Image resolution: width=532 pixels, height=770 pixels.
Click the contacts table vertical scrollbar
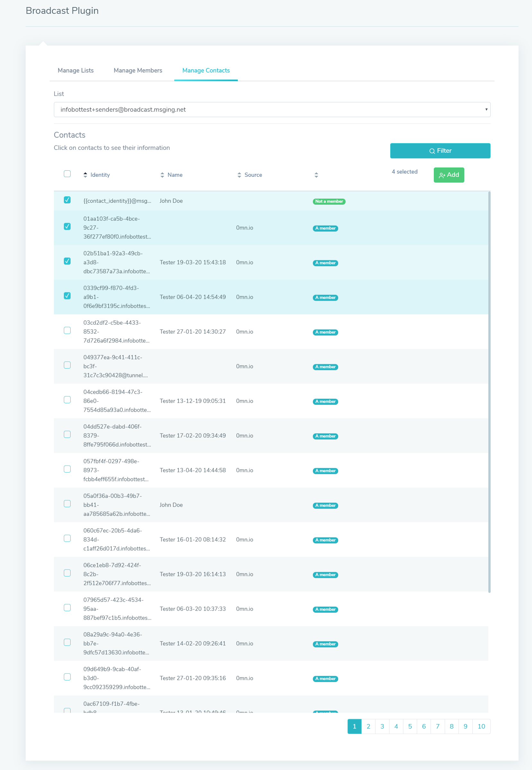tap(489, 392)
